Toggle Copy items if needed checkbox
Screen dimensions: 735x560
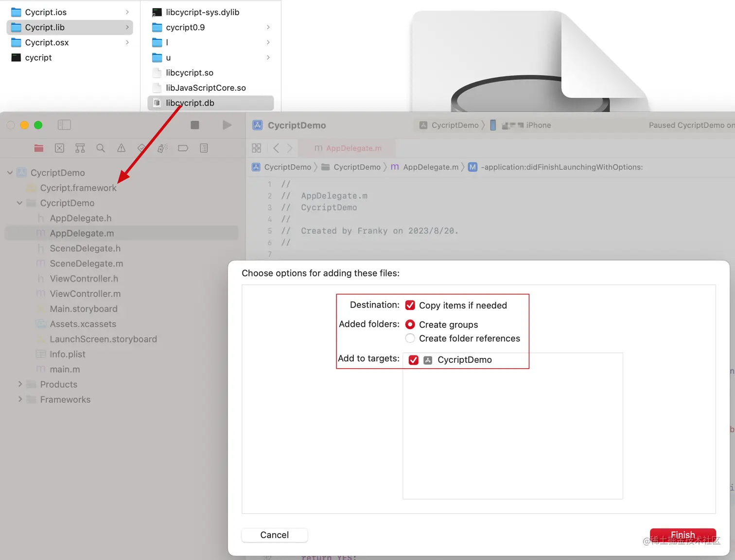point(410,305)
